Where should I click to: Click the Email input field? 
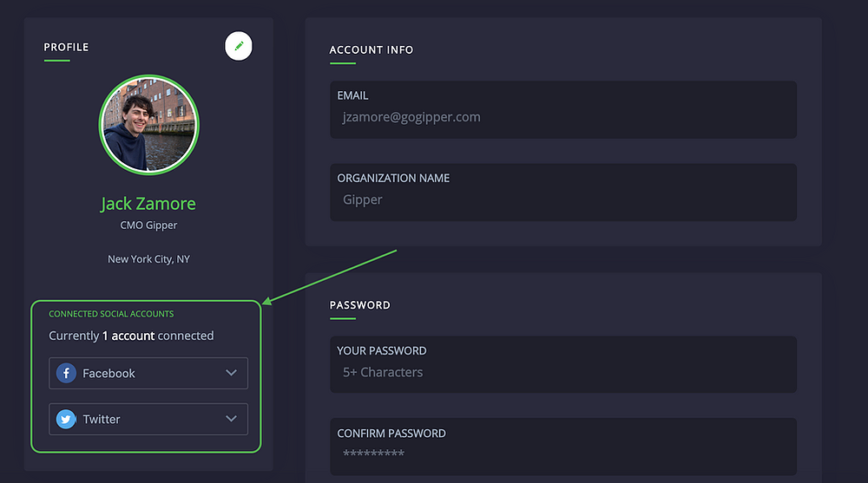(x=563, y=109)
